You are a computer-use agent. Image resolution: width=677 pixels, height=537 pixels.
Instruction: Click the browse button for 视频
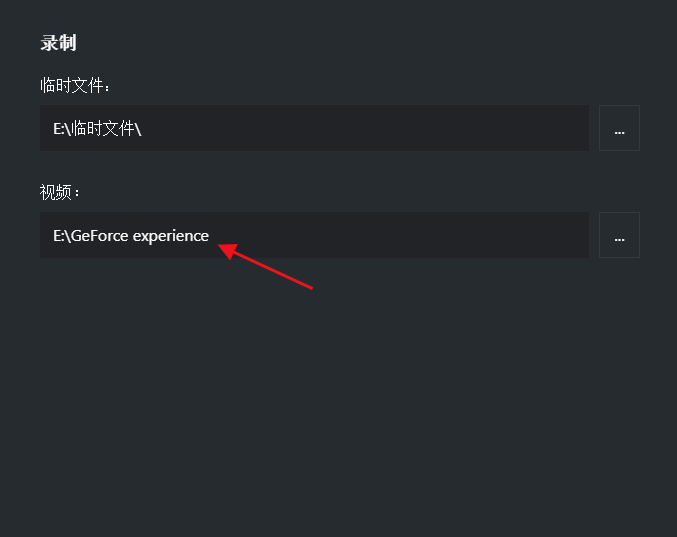[619, 235]
